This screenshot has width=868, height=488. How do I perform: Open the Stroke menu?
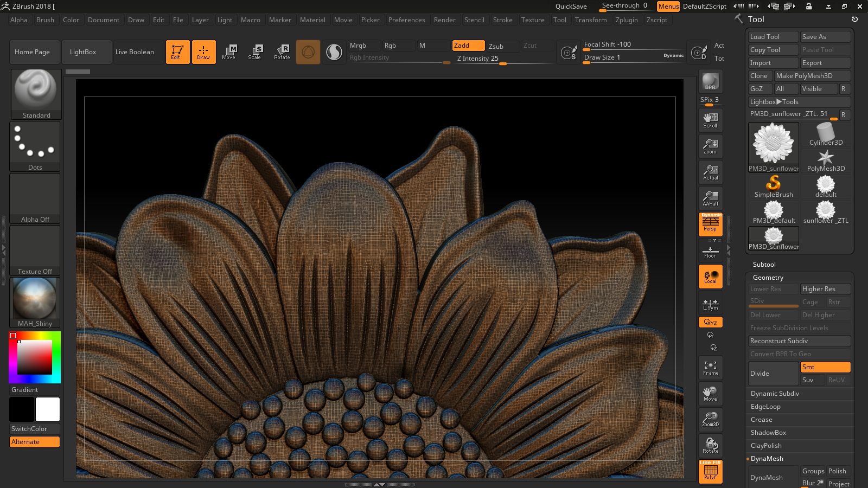point(502,20)
